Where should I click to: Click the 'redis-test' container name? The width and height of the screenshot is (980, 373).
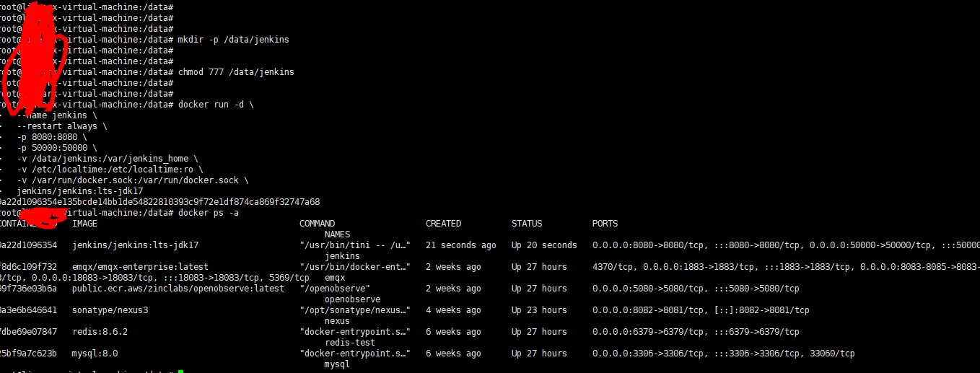click(x=350, y=343)
